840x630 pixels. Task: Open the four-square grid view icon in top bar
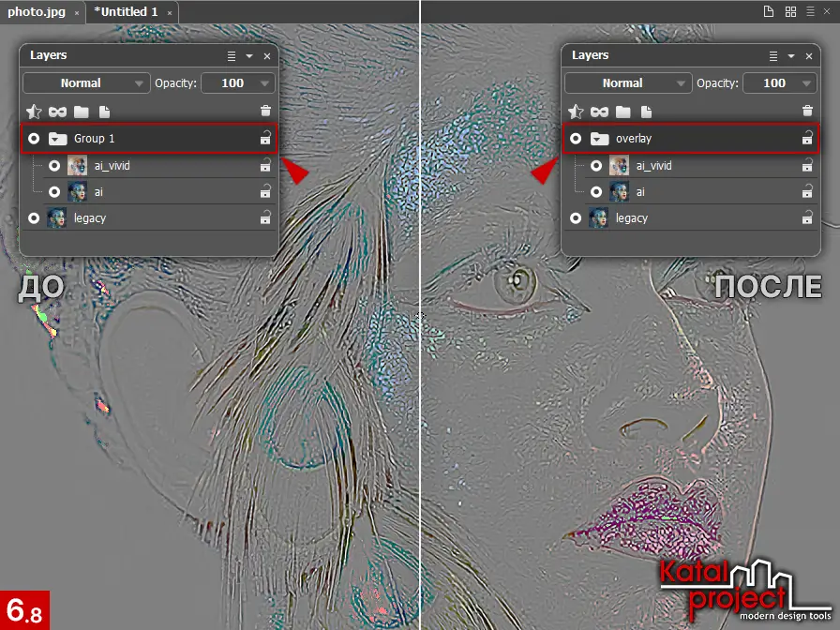coord(790,12)
